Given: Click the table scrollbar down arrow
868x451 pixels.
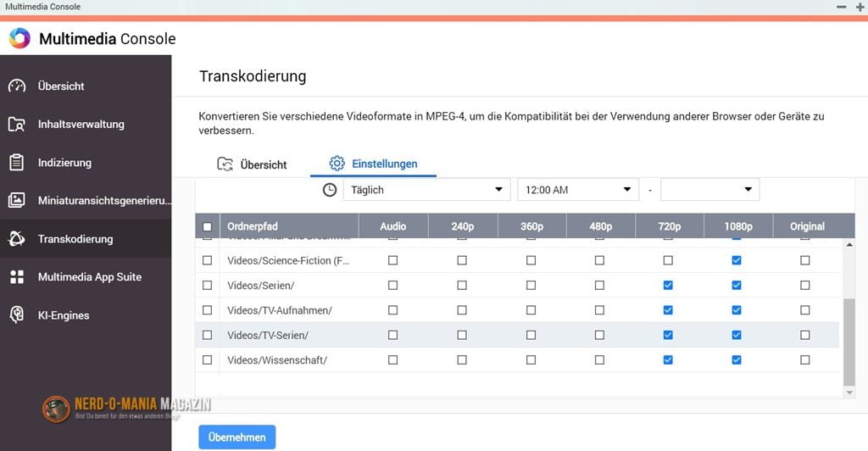Looking at the screenshot, I should click(849, 393).
